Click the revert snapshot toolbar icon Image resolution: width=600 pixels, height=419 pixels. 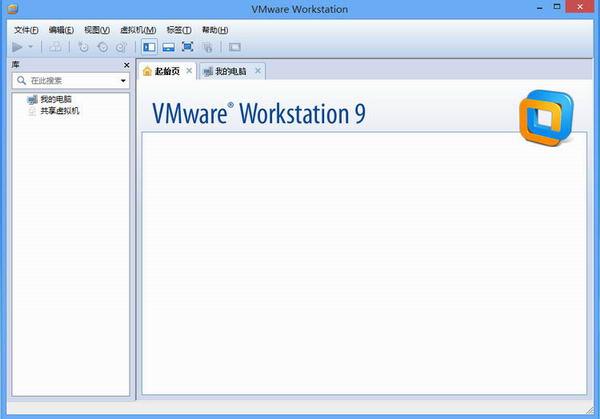[102, 47]
